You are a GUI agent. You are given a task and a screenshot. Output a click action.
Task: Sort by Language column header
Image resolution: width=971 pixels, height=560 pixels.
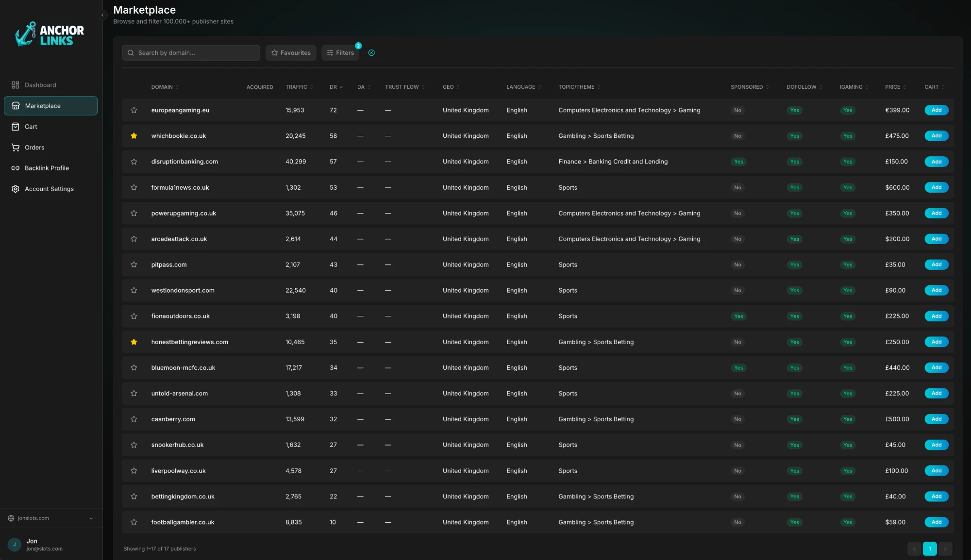point(523,87)
